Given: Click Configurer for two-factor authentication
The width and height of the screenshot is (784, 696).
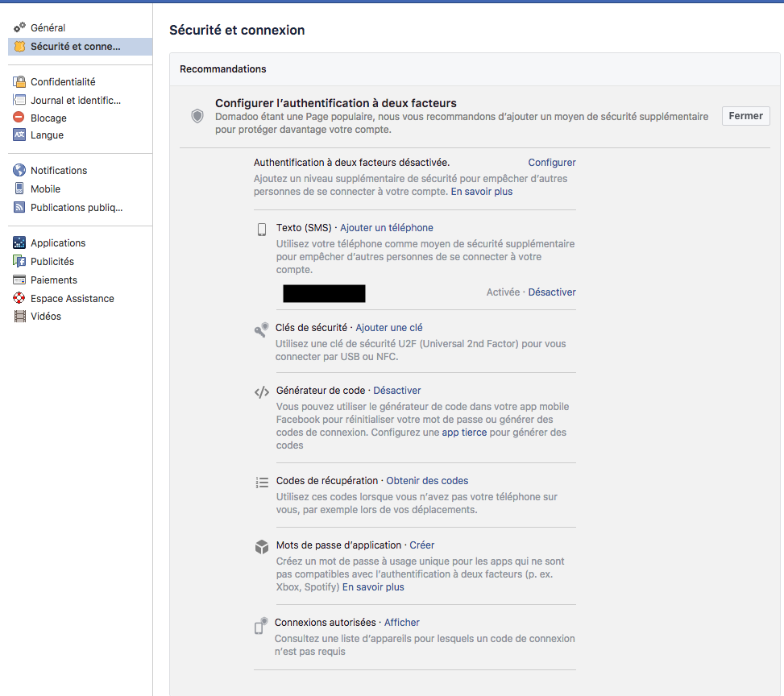Looking at the screenshot, I should coord(551,163).
